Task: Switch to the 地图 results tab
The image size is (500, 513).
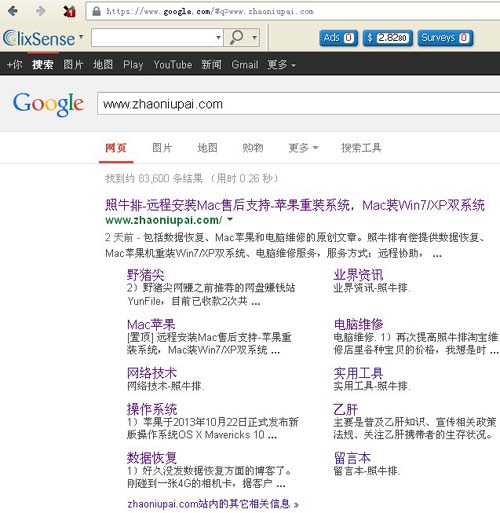Action: (x=207, y=147)
